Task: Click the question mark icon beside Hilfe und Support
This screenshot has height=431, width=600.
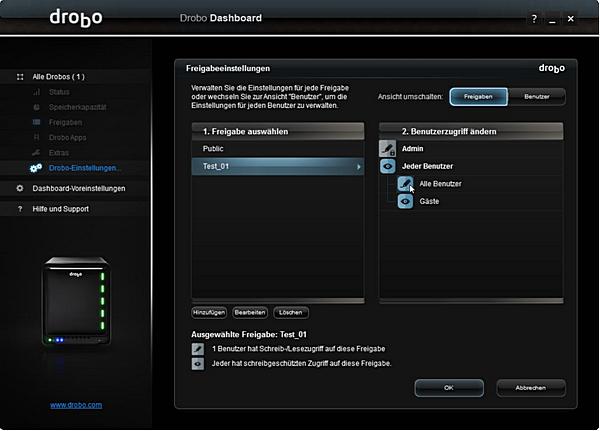Action: pyautogui.click(x=20, y=209)
